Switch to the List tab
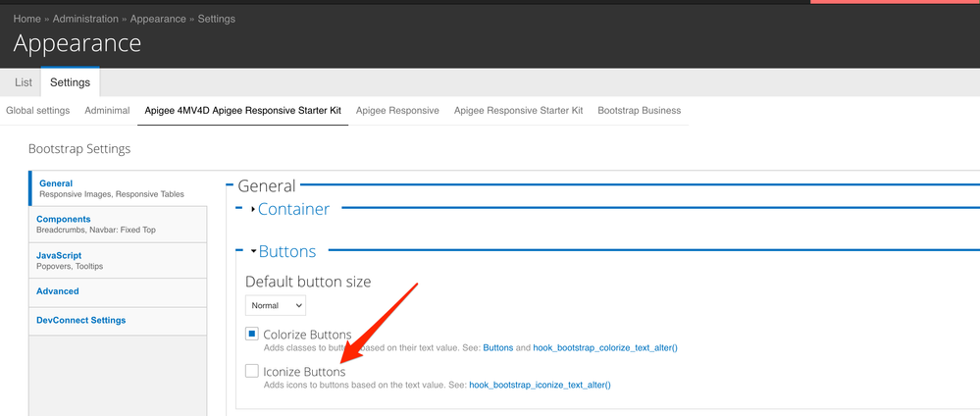 [24, 82]
